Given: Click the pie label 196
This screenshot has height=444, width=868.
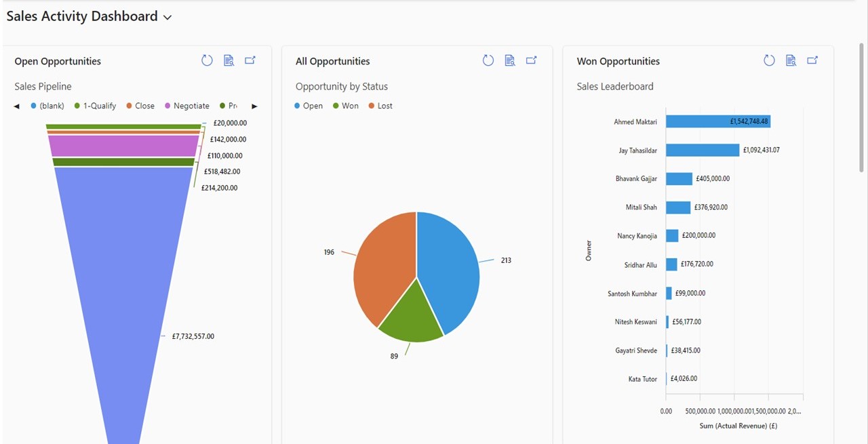Looking at the screenshot, I should pos(329,252).
